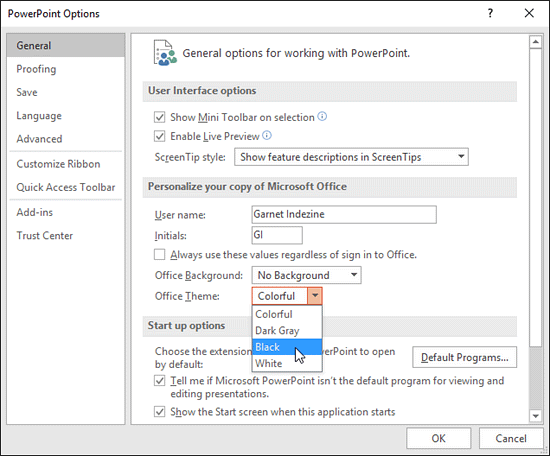550x456 pixels.
Task: Uncheck Show the Start screen when application starts
Action: click(160, 411)
